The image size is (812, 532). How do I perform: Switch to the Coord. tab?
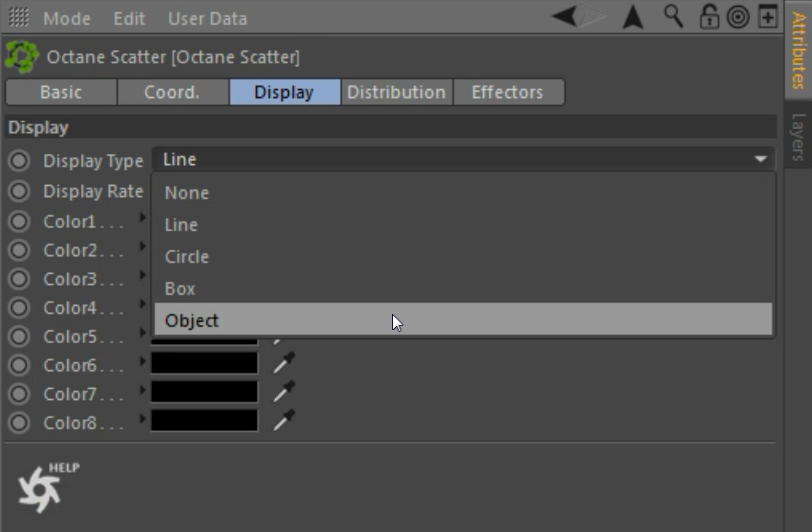(173, 92)
